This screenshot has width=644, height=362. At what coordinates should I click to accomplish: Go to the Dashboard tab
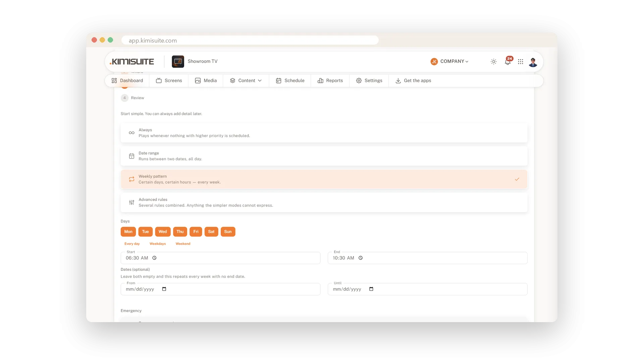127,80
